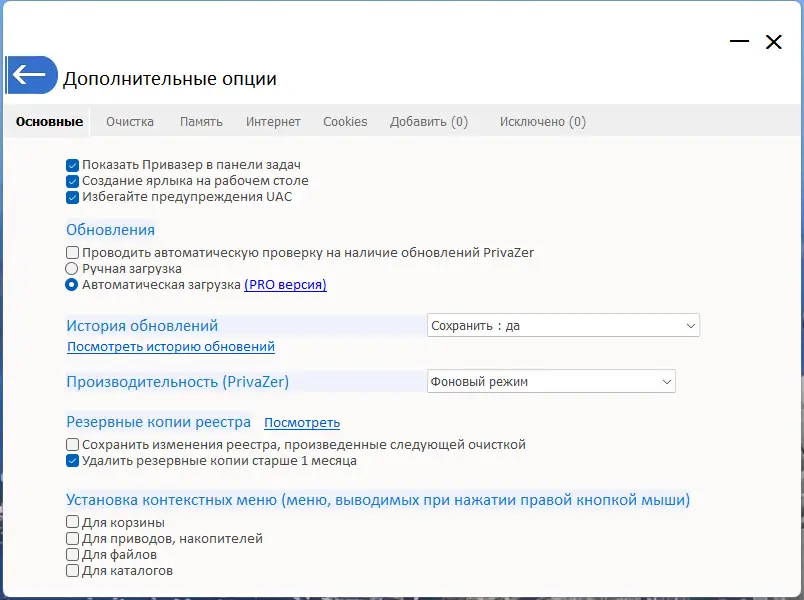Switch to the Cookies tab
Image resolution: width=804 pixels, height=600 pixels.
(x=345, y=120)
